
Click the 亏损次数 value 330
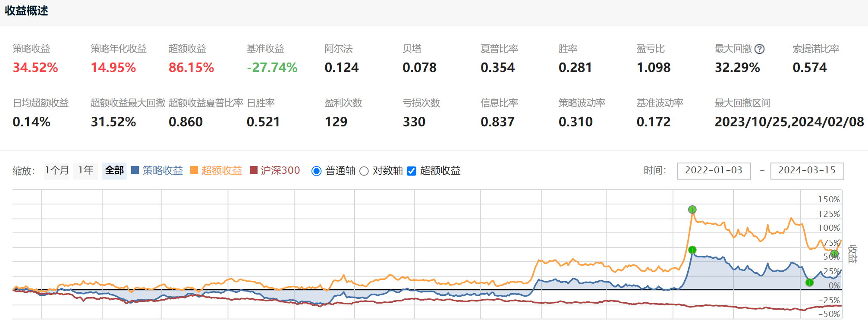coord(414,122)
